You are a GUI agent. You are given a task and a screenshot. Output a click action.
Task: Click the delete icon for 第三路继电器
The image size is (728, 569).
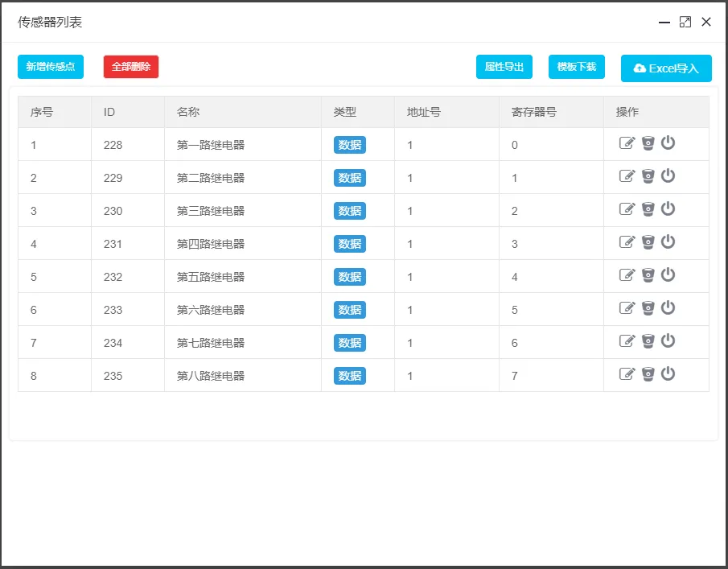(648, 210)
